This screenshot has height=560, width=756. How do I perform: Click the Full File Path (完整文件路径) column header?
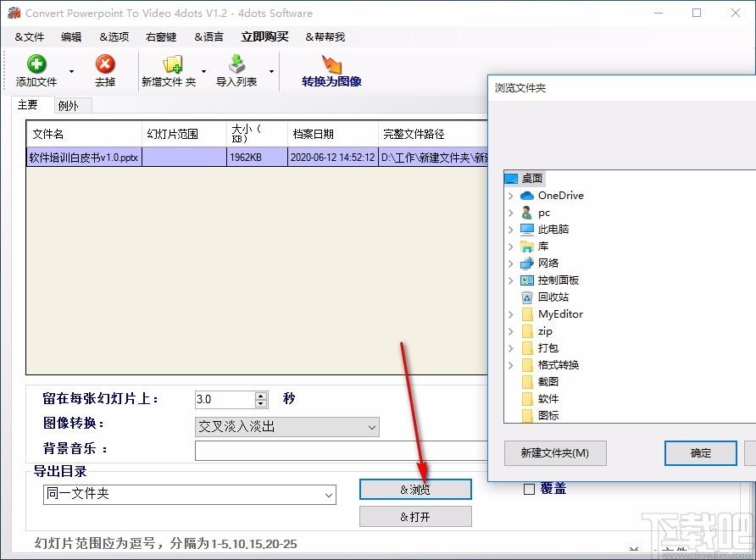[433, 134]
